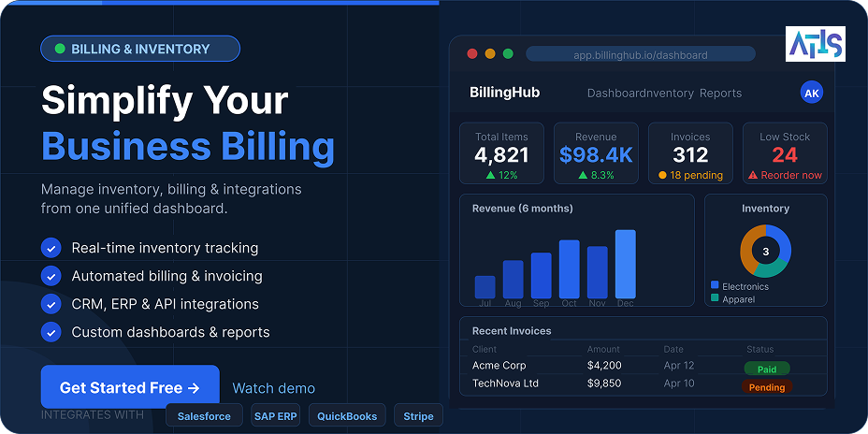The image size is (868, 434).
Task: Click the Client column header
Action: pyautogui.click(x=485, y=349)
